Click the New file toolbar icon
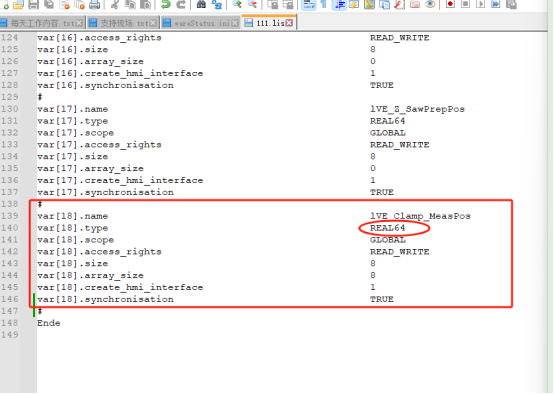Viewport: 554px width, 394px height. (5, 4)
